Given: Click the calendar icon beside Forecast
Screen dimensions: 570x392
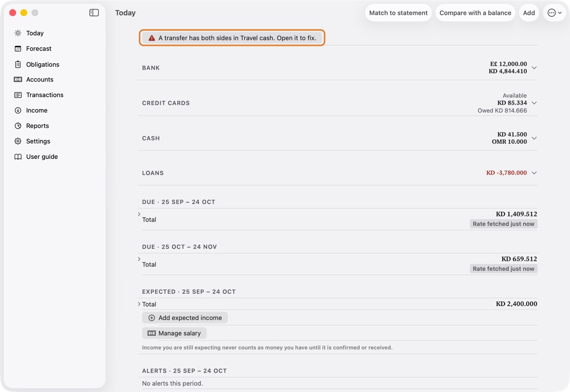Looking at the screenshot, I should [x=18, y=49].
